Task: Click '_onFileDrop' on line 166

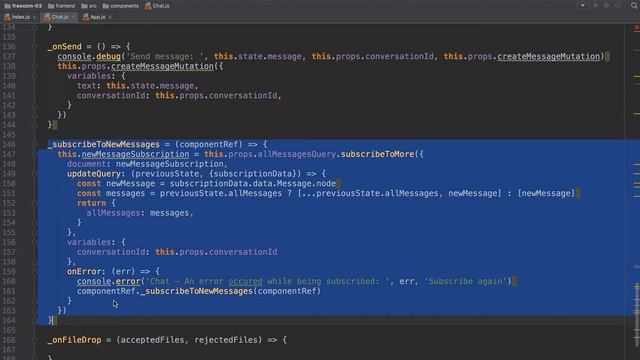Action: tap(74, 340)
